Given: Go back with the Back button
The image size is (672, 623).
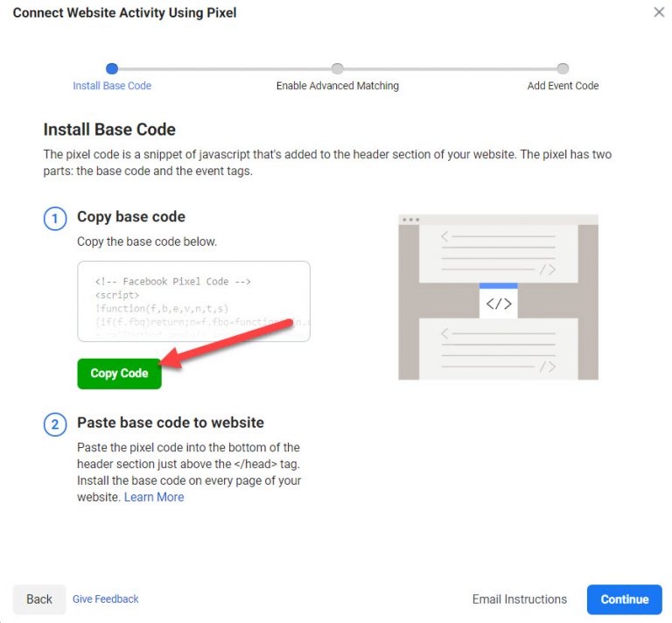Looking at the screenshot, I should click(39, 599).
